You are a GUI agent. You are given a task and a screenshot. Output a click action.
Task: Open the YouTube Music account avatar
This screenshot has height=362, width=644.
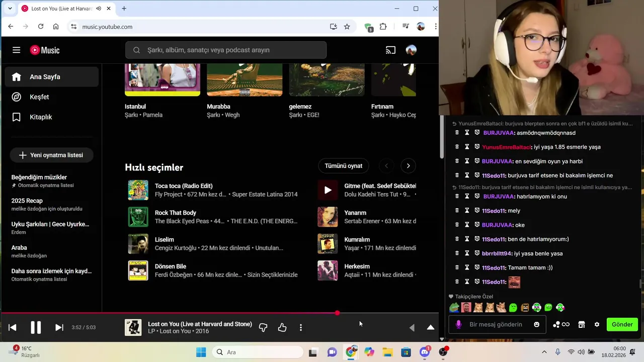(411, 50)
